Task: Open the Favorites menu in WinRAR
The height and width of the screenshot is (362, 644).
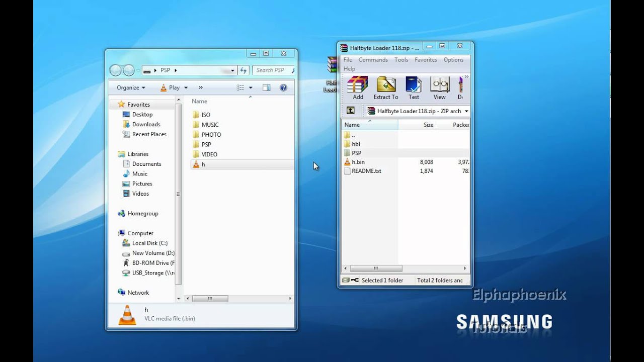Action: 426,60
